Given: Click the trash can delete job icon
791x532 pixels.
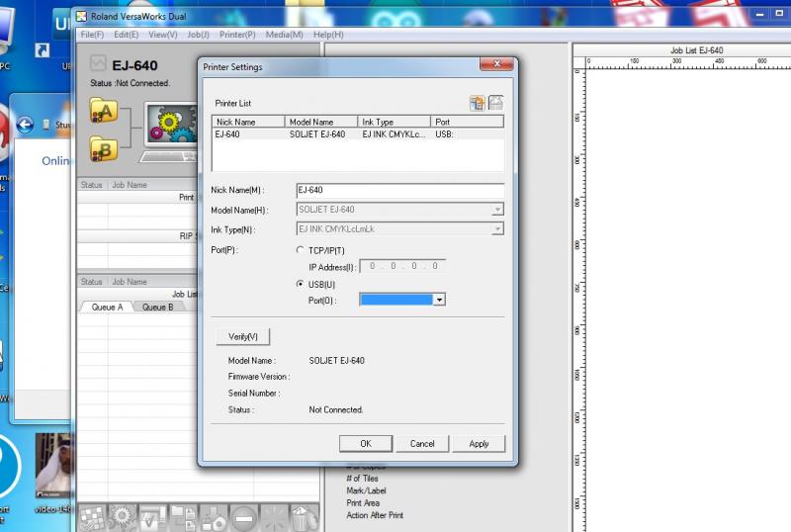Looking at the screenshot, I should click(303, 518).
